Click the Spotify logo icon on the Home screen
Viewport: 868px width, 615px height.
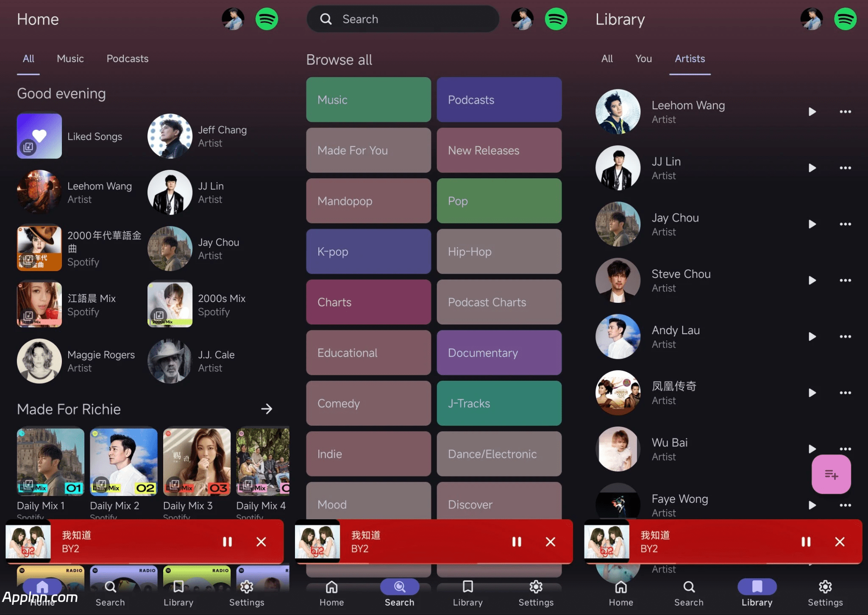(267, 19)
